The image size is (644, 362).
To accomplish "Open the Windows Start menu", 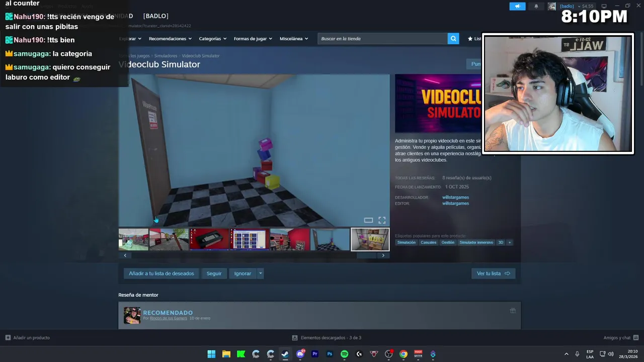I will pyautogui.click(x=211, y=354).
